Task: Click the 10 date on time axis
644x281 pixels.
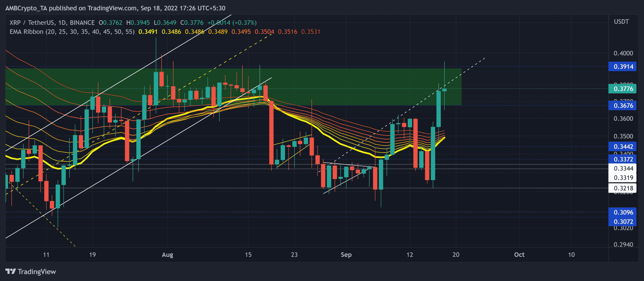Action: point(571,255)
